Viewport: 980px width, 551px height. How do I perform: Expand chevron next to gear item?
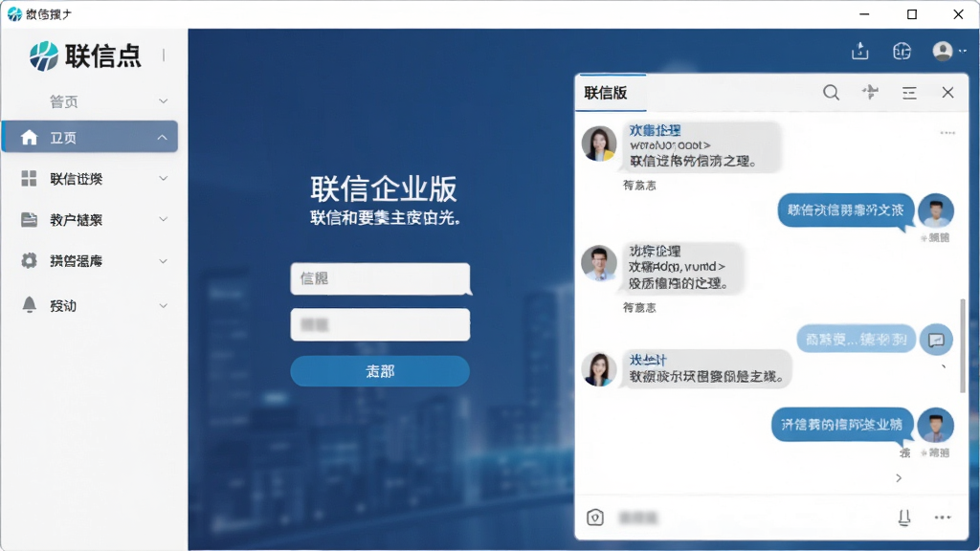(x=163, y=261)
